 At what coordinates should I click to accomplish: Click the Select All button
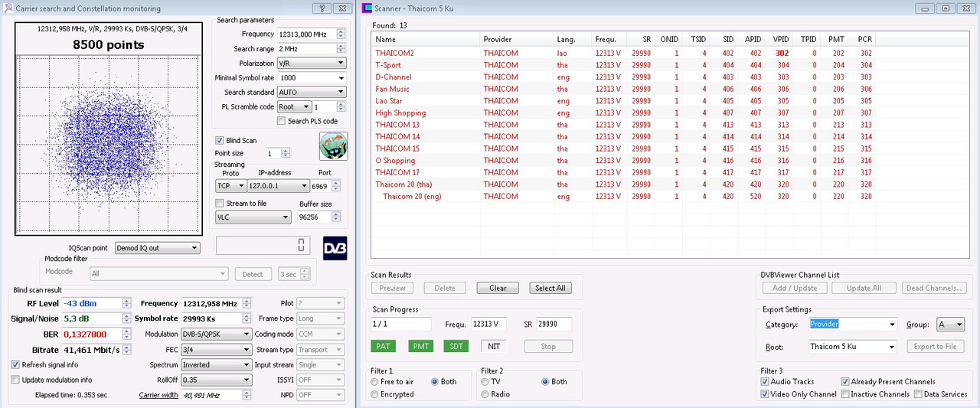click(x=550, y=289)
